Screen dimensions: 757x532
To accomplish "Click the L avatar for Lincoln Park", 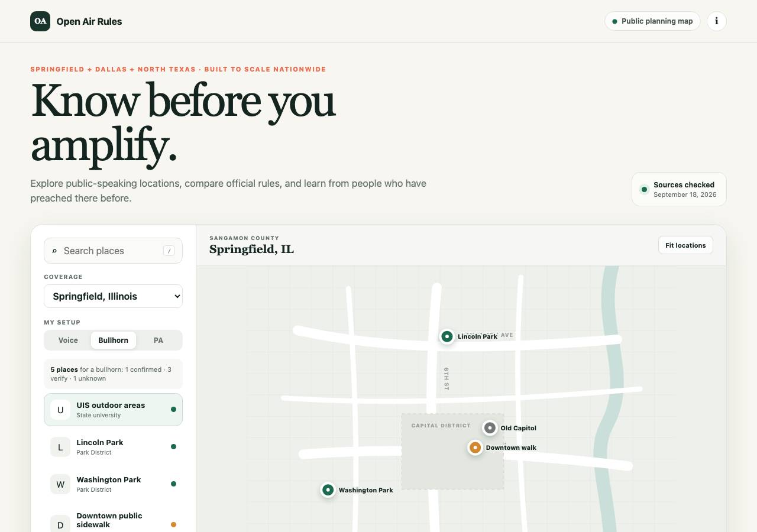I will [x=60, y=447].
